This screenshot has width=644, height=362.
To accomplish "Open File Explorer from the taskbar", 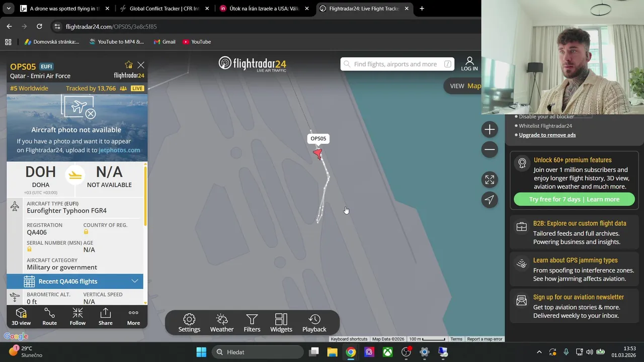I will tap(332, 352).
